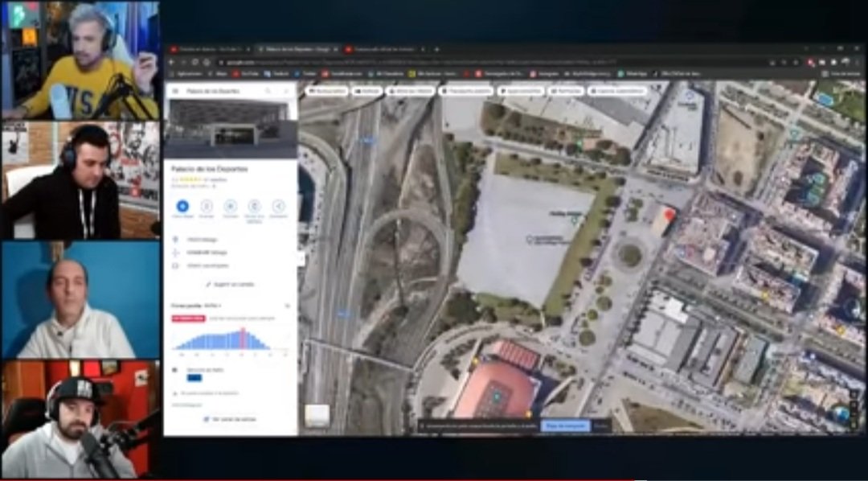This screenshot has height=481, width=868.
Task: Click the search box containing Palacio de los Deportes
Action: pyautogui.click(x=222, y=91)
